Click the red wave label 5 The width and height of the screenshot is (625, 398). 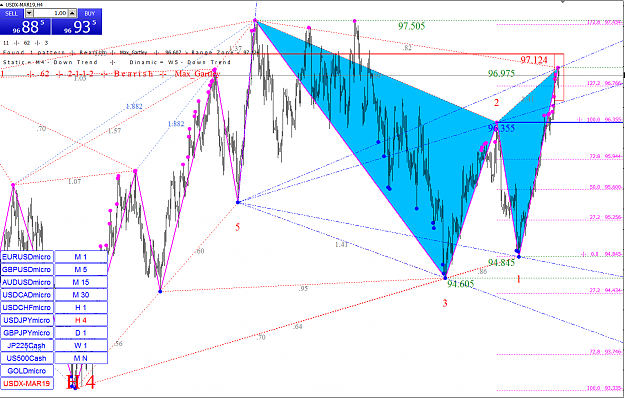tap(238, 227)
